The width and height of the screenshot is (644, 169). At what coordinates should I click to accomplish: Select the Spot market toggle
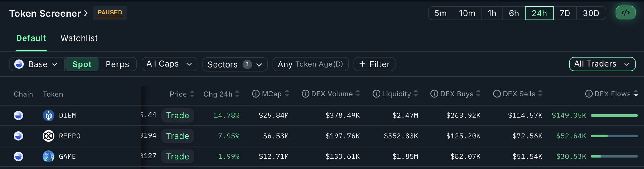pyautogui.click(x=82, y=64)
